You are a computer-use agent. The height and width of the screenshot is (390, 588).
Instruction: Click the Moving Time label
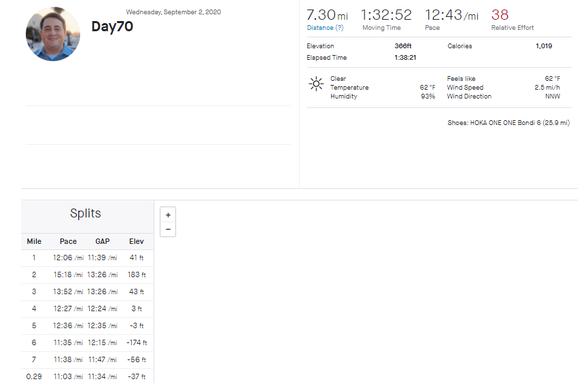[381, 28]
